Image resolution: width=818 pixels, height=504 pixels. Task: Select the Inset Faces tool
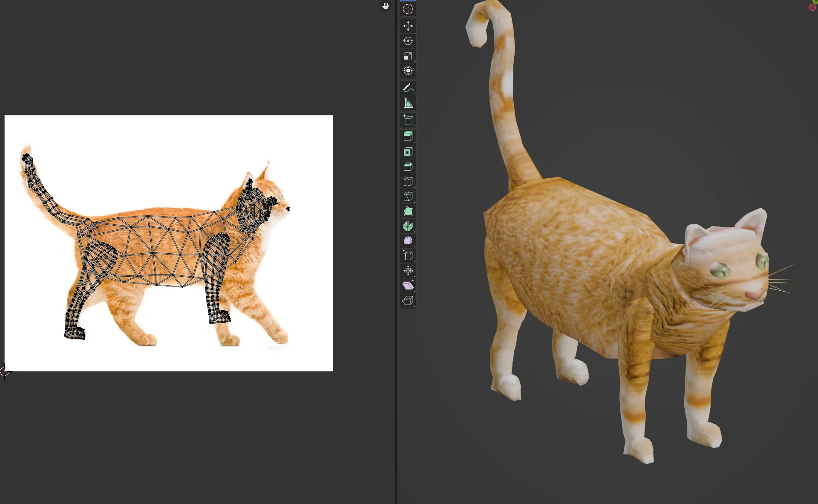tap(408, 152)
